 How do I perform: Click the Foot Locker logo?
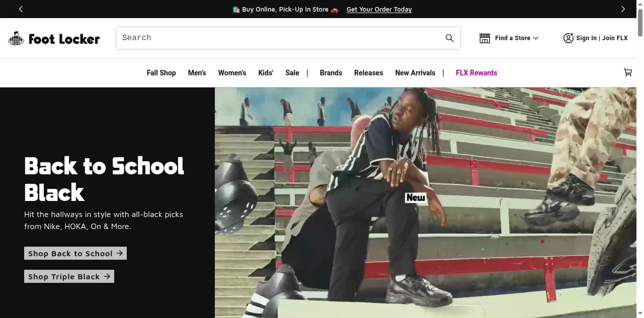point(54,39)
